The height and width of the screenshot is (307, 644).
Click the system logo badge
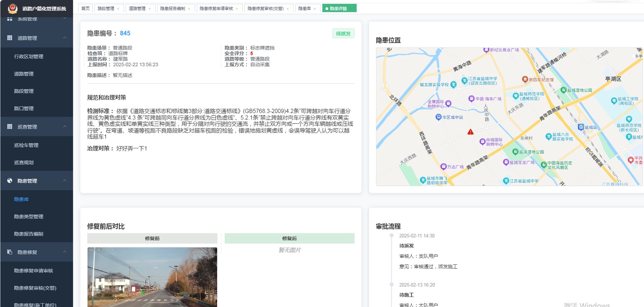(x=13, y=8)
